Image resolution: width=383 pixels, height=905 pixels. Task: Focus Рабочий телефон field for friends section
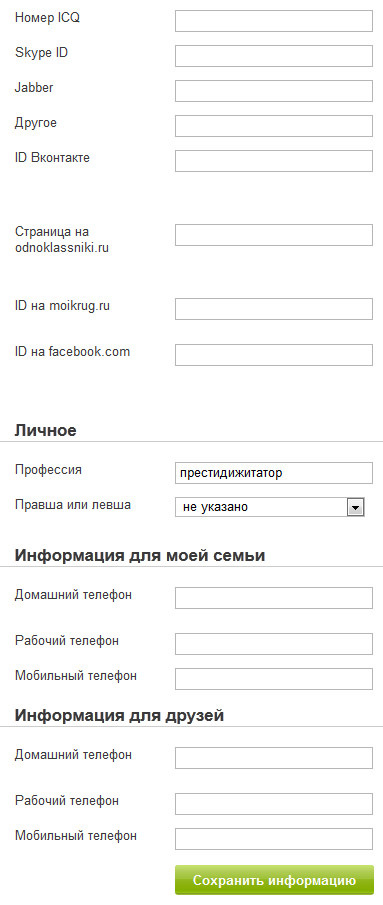point(274,804)
